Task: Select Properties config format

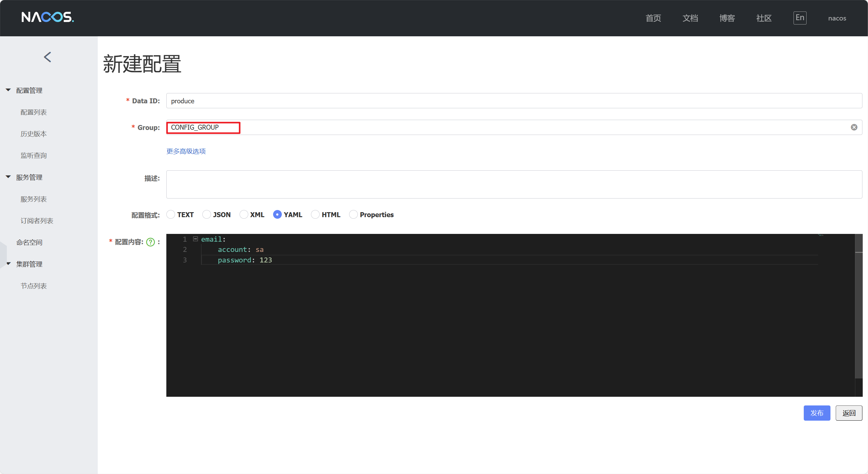Action: (353, 215)
